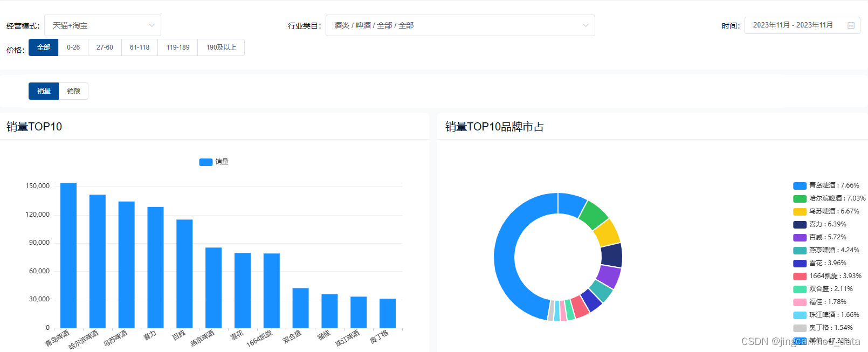
Task: Select the 61-118 price range
Action: tap(140, 47)
